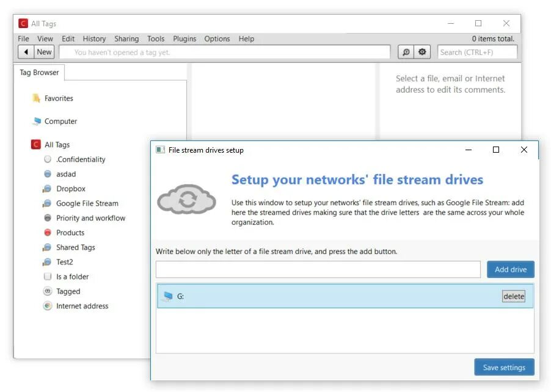Open the History menu
The height and width of the screenshot is (392, 551).
click(94, 38)
